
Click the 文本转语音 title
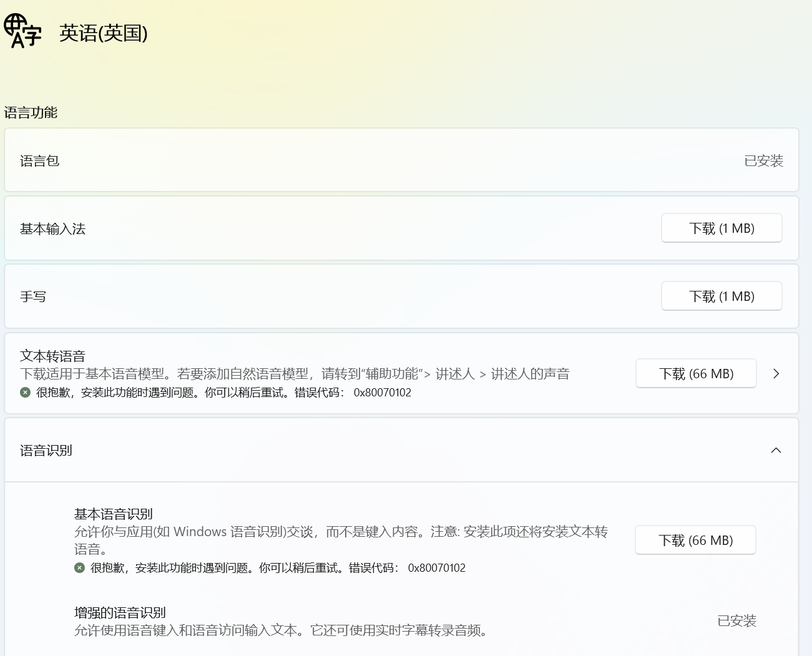coord(53,356)
